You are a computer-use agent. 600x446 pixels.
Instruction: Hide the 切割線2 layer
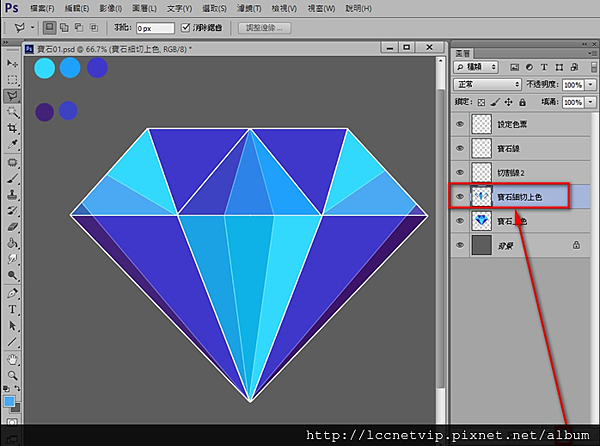pos(460,172)
